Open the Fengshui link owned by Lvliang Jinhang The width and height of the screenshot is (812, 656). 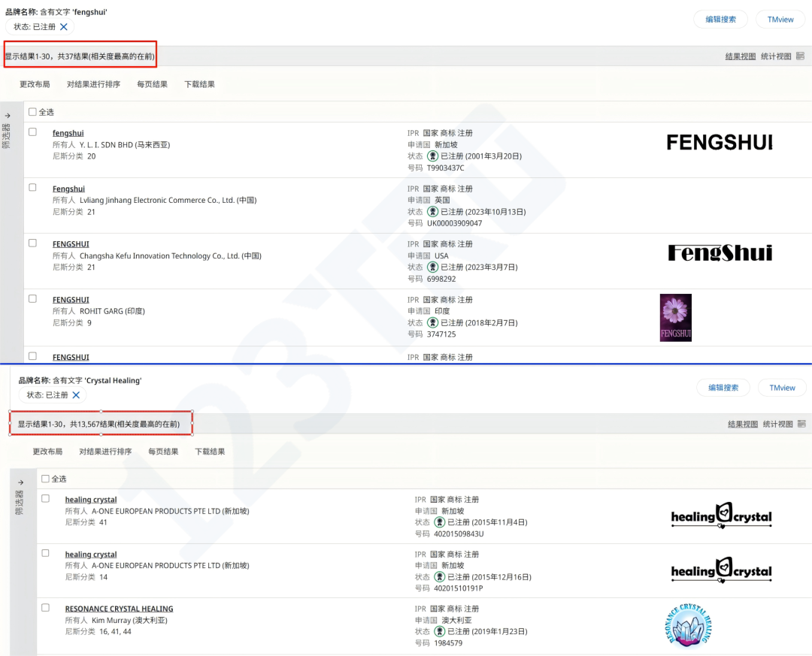pos(68,189)
